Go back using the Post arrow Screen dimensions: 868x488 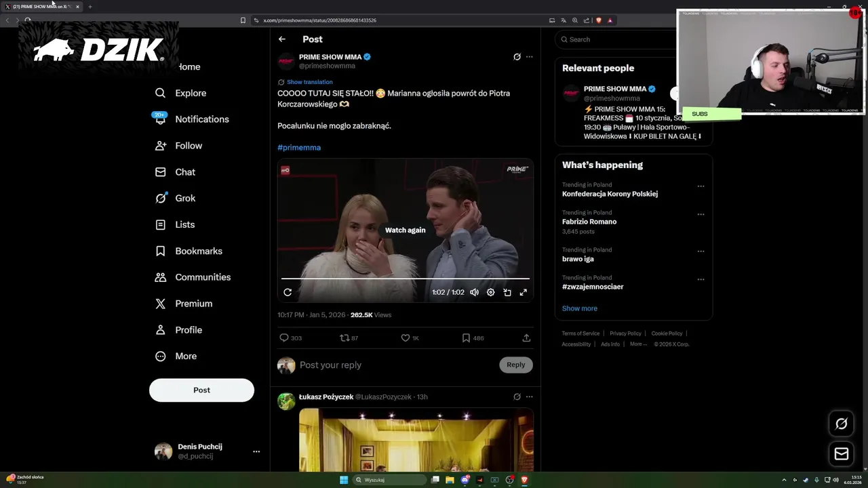282,39
